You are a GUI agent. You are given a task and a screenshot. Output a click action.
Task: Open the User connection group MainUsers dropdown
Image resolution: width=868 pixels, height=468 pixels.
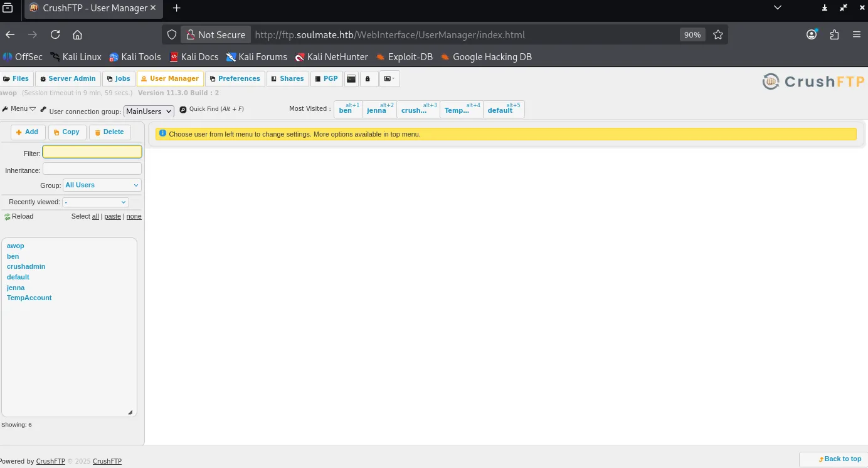point(149,111)
